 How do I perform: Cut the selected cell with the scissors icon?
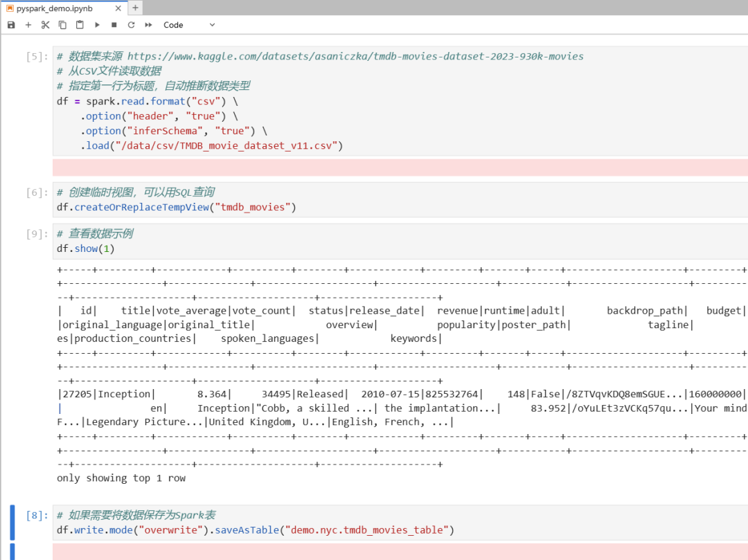(x=45, y=25)
